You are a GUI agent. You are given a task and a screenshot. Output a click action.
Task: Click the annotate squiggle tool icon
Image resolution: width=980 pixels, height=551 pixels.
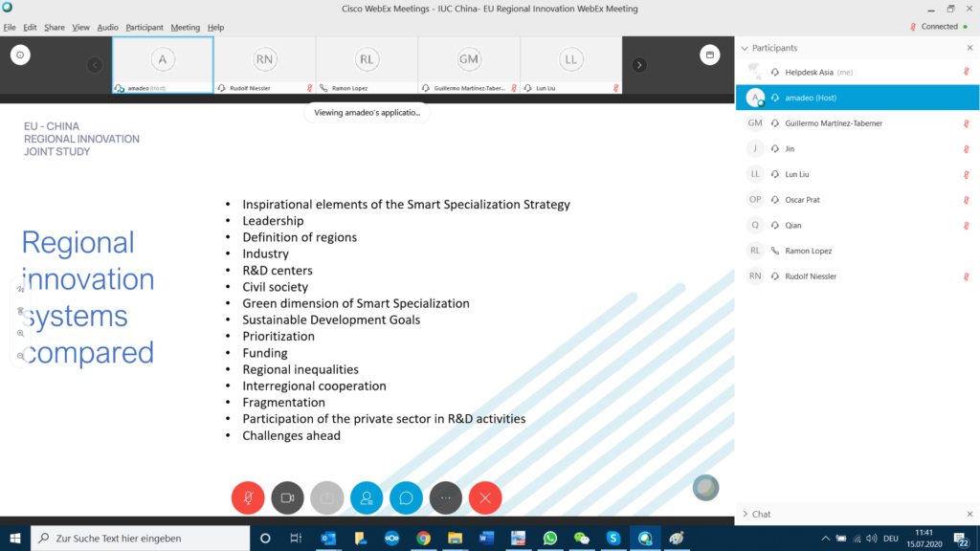21,288
